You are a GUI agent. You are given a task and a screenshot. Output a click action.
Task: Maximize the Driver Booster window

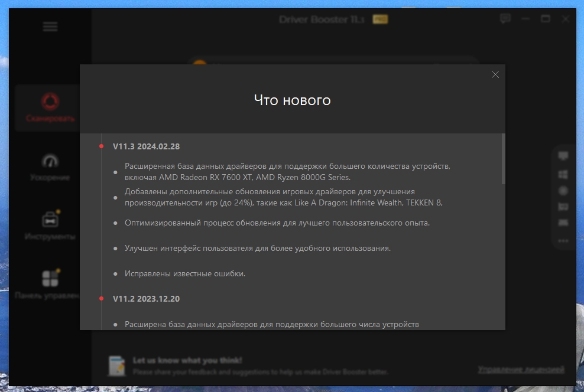pyautogui.click(x=546, y=18)
